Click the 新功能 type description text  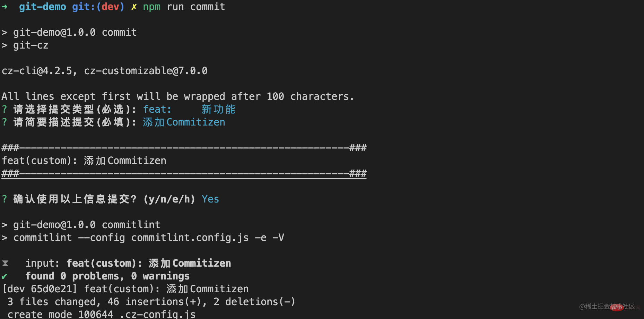click(218, 109)
